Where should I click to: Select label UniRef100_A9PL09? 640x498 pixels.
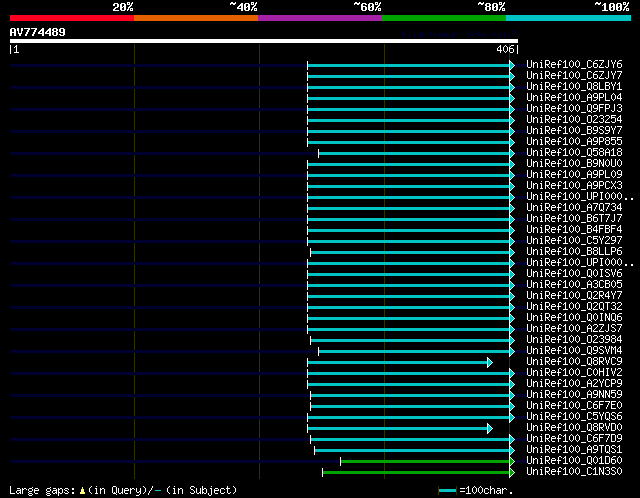pos(574,174)
